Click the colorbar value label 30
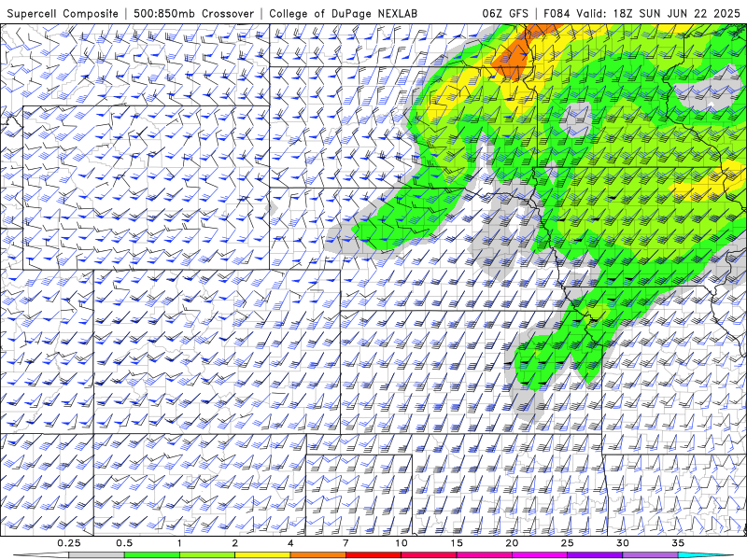 [x=622, y=543]
